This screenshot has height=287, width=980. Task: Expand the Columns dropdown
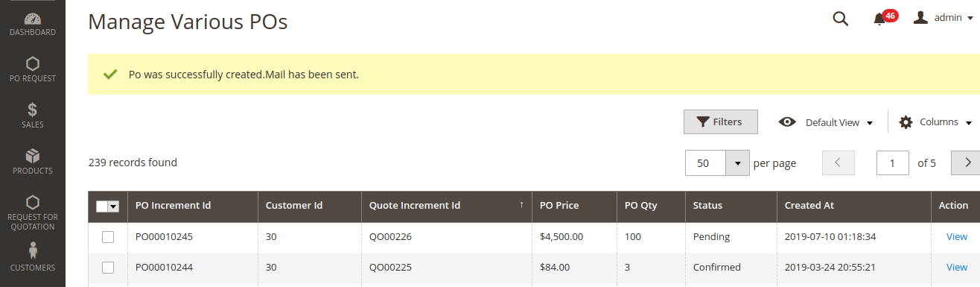935,122
